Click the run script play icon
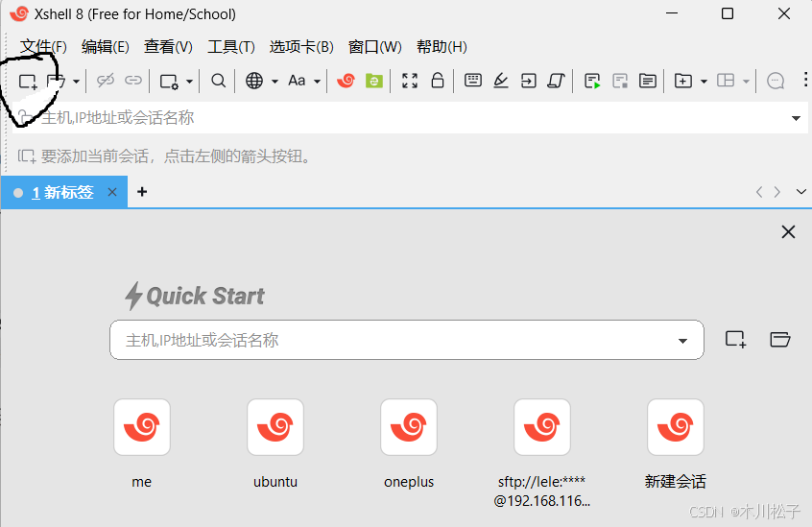Screen dimensions: 812x527 point(592,82)
